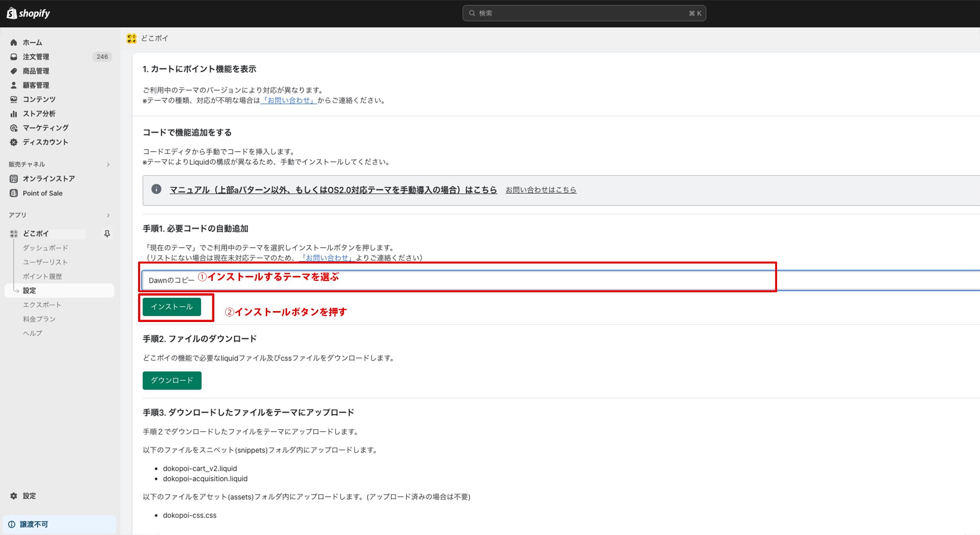Click the 注文管理 inbox icon
The height and width of the screenshot is (535, 980).
14,57
